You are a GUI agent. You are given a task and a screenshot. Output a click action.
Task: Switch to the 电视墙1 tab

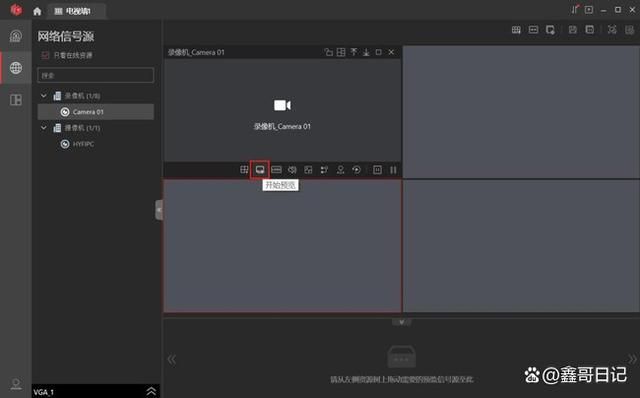click(77, 11)
